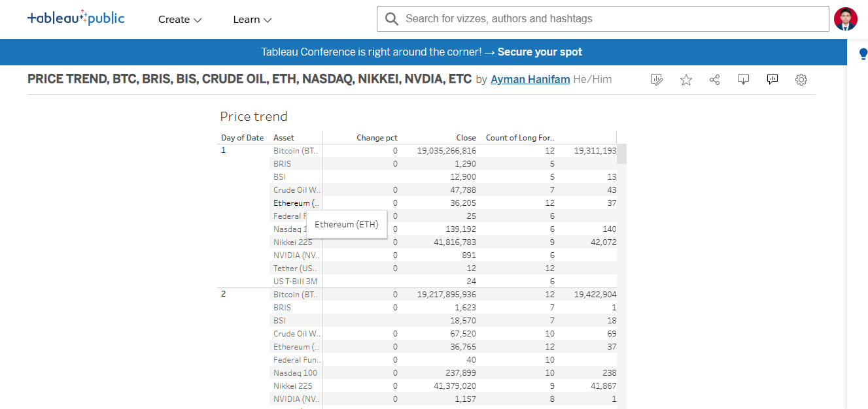
Task: Click the Count of Long For.. header
Action: point(520,138)
